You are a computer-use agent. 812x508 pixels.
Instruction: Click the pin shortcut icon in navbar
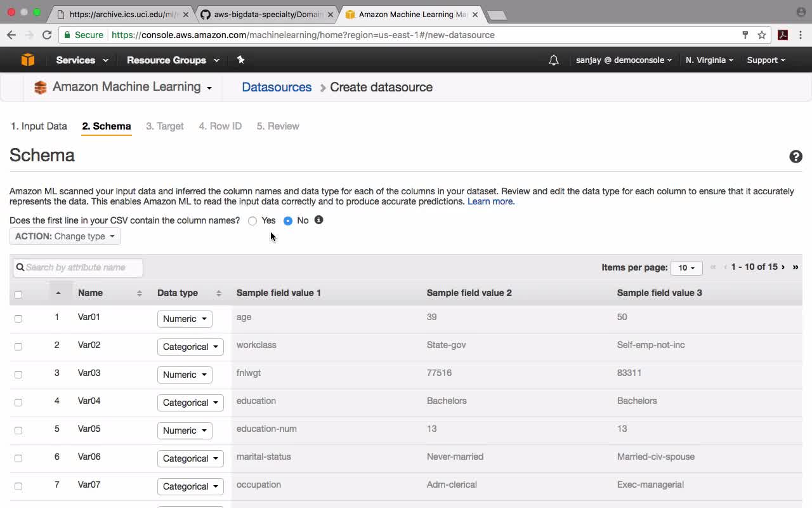tap(240, 60)
